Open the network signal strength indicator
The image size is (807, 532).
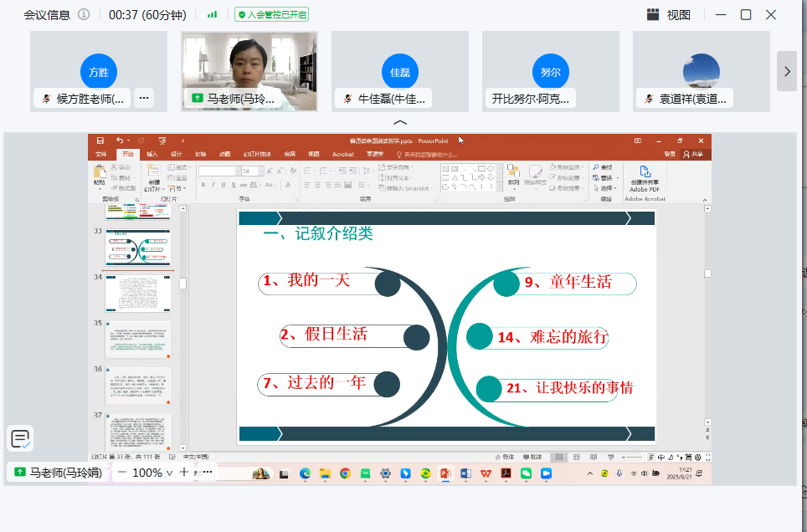coord(212,14)
